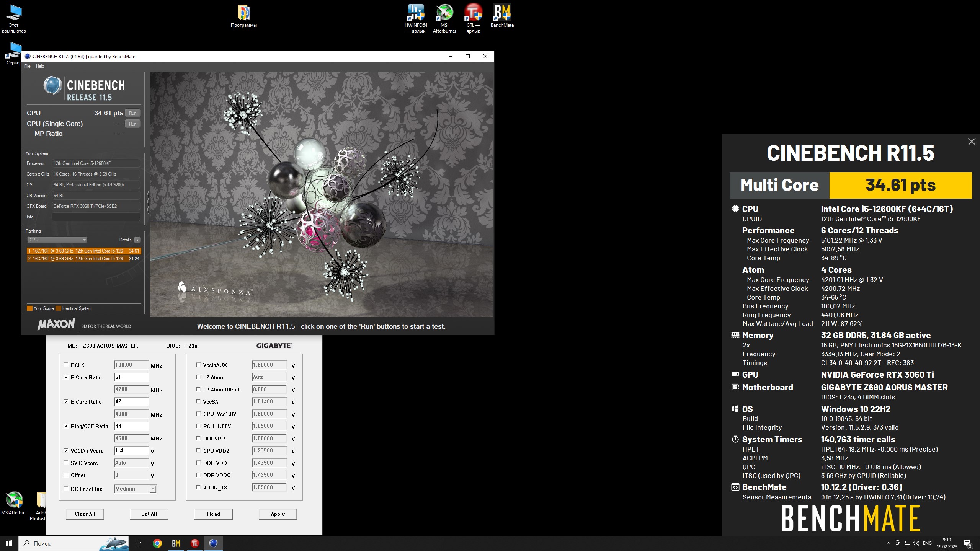Select ranking entry with score 34.61
This screenshot has width=980, height=551.
click(x=84, y=251)
